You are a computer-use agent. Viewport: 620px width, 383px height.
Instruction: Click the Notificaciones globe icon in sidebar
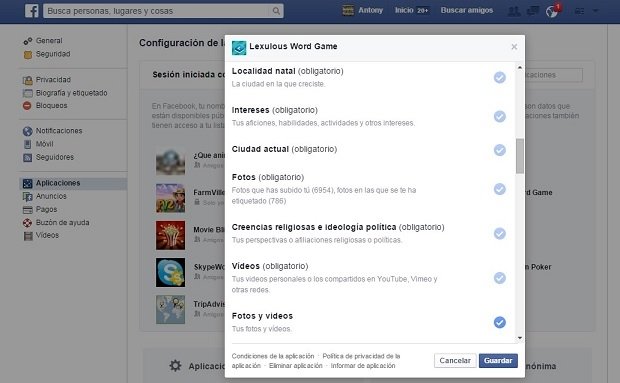(x=27, y=131)
